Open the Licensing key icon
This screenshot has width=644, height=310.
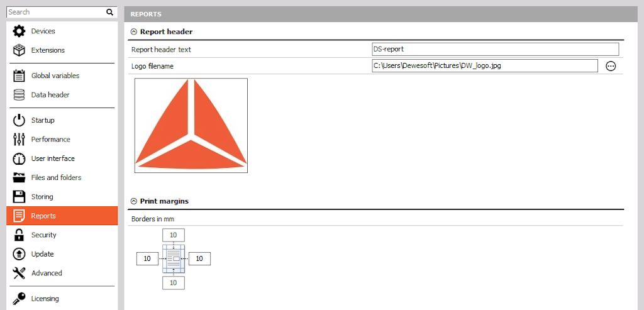pos(19,299)
